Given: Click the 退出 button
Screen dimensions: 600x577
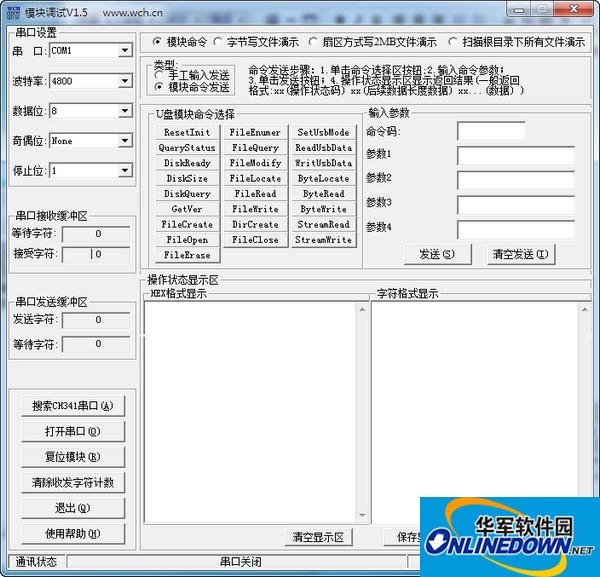Looking at the screenshot, I should (73, 508).
